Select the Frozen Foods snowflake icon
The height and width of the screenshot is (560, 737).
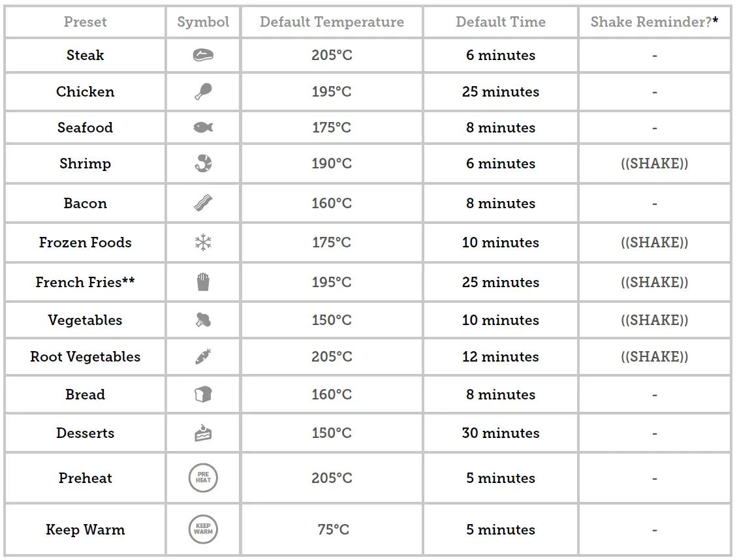tap(203, 243)
